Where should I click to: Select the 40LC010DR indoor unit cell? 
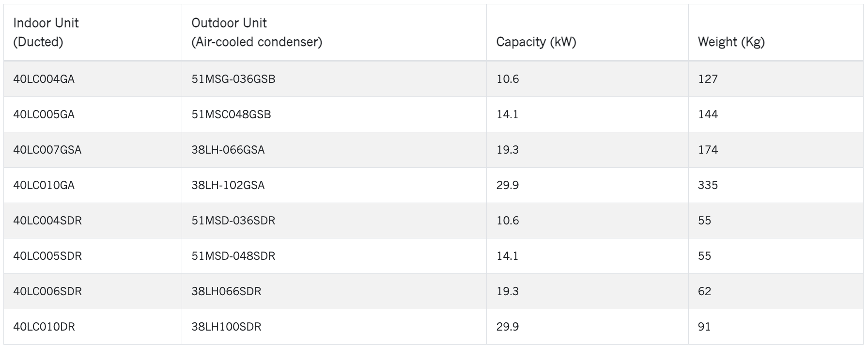click(93, 327)
